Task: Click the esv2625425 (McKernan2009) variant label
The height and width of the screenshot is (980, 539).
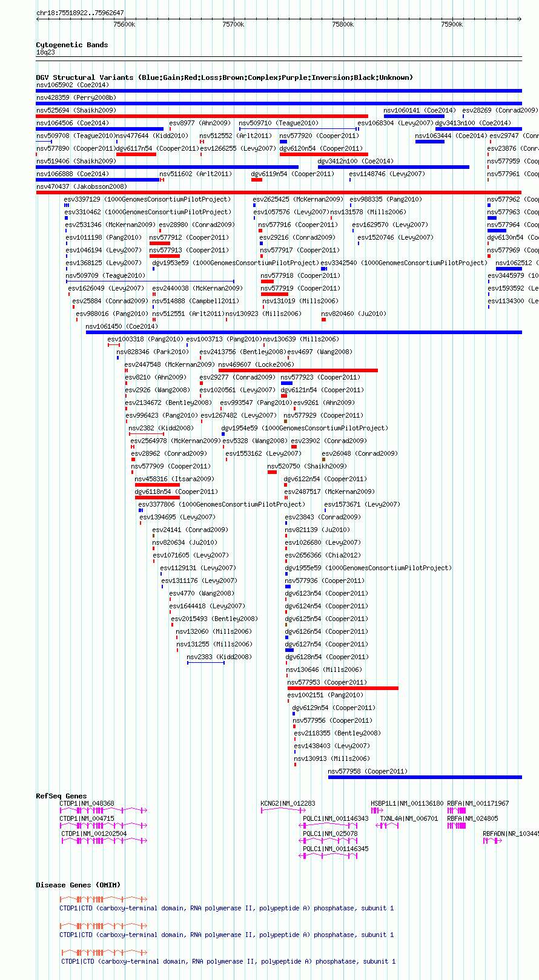Action: [298, 199]
